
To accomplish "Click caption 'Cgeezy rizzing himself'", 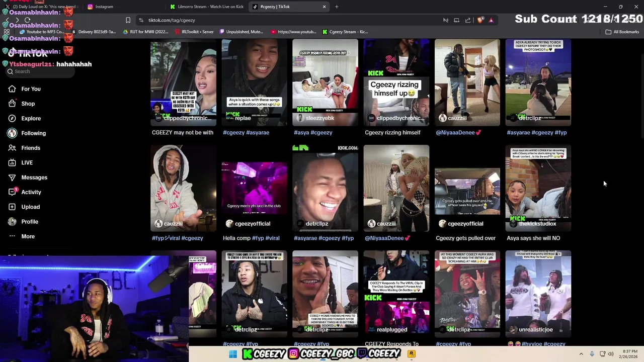I will coord(392,133).
